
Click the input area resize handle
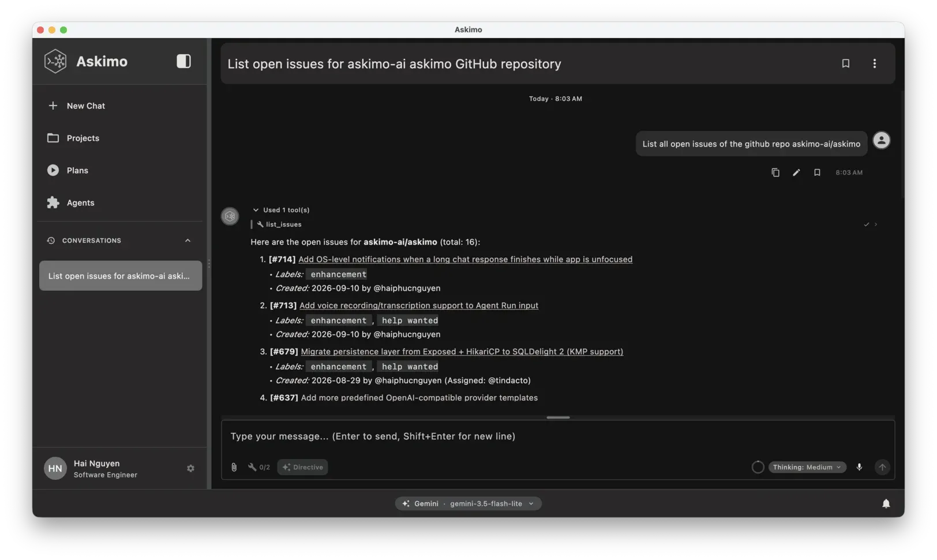tap(558, 417)
